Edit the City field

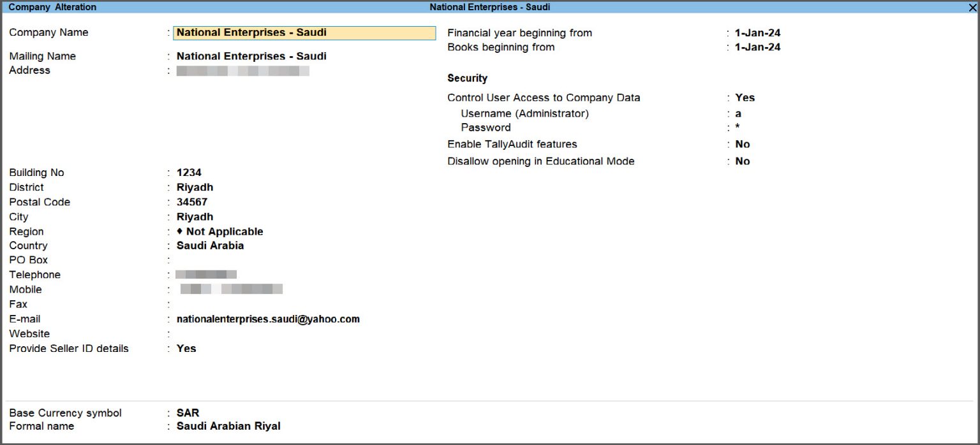tap(195, 217)
